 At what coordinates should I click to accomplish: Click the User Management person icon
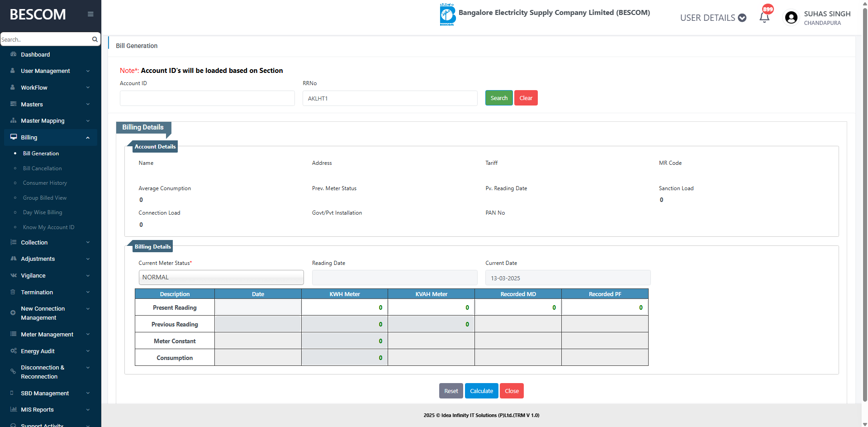13,71
